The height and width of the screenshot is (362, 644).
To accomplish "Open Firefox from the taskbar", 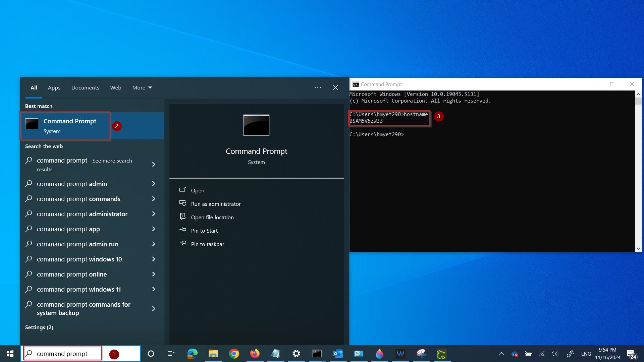I will tap(255, 354).
